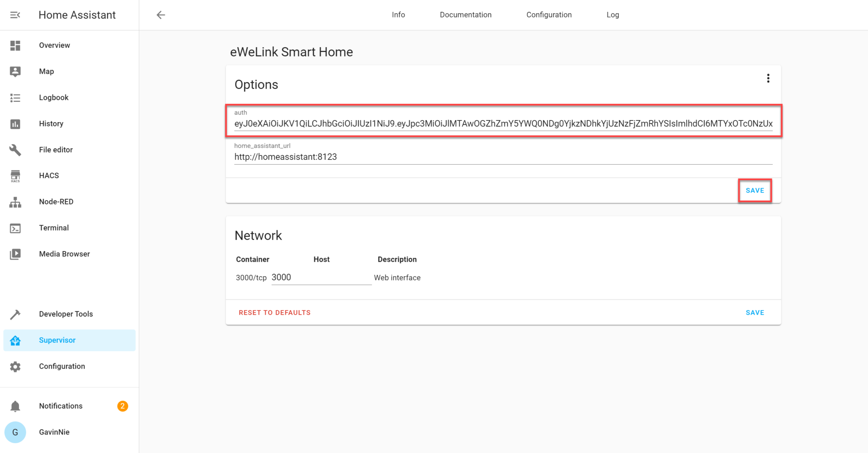Switch to the Log tab
The height and width of the screenshot is (453, 868).
[612, 15]
